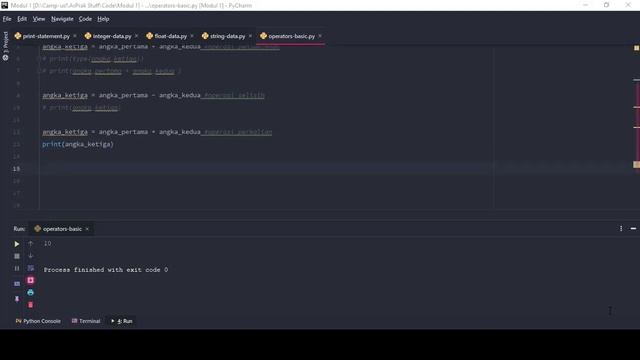This screenshot has height=360, width=640.
Task: Rerun operators-basic with the green play icon
Action: [17, 244]
